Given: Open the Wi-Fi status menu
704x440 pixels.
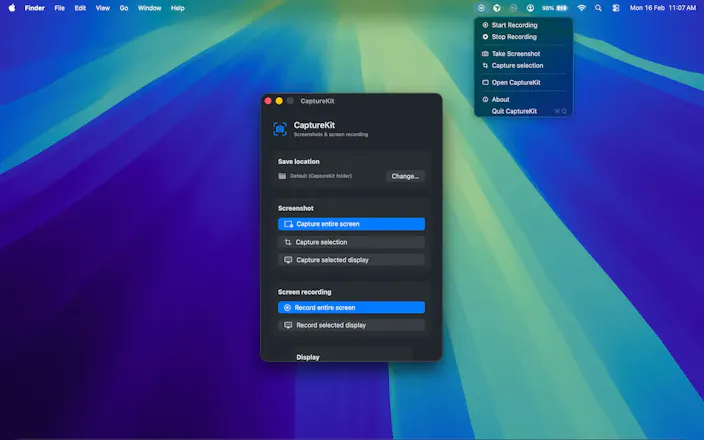Looking at the screenshot, I should click(581, 8).
